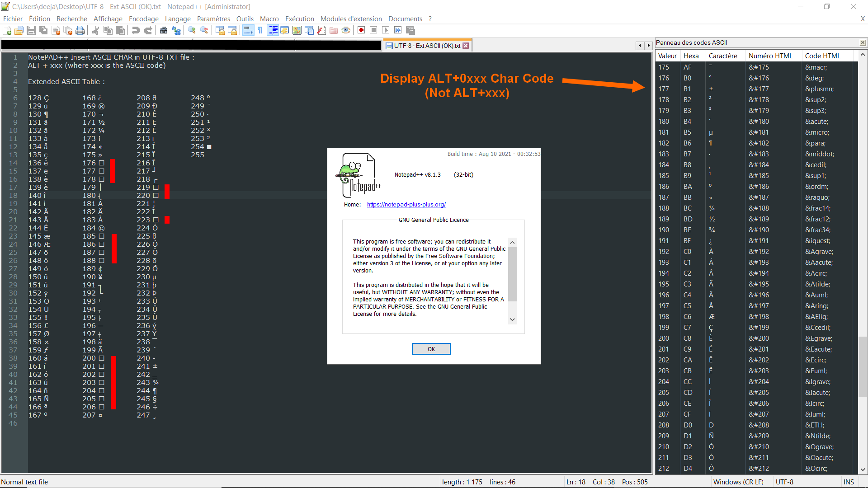The height and width of the screenshot is (488, 868).
Task: Open the Paramètres menu
Action: coord(213,19)
